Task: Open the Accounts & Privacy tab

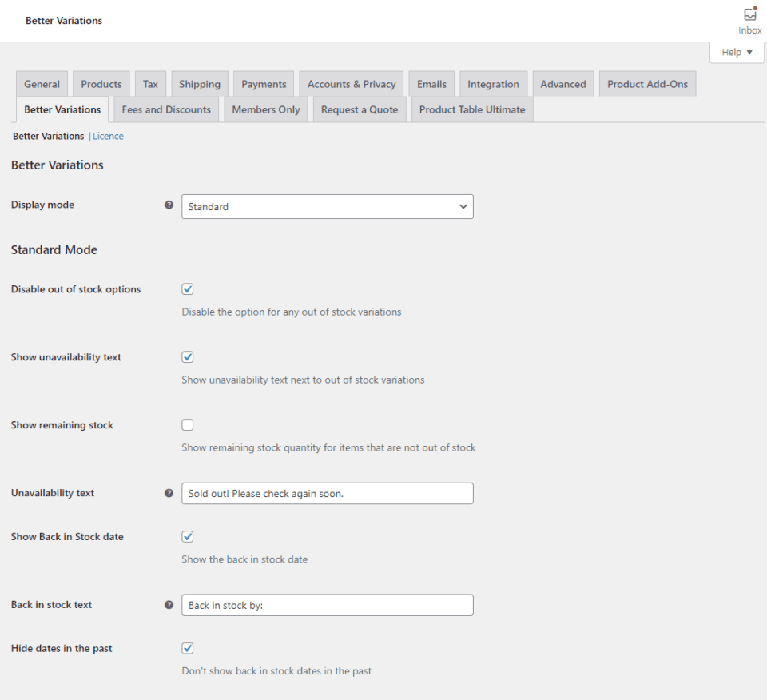Action: (x=351, y=83)
